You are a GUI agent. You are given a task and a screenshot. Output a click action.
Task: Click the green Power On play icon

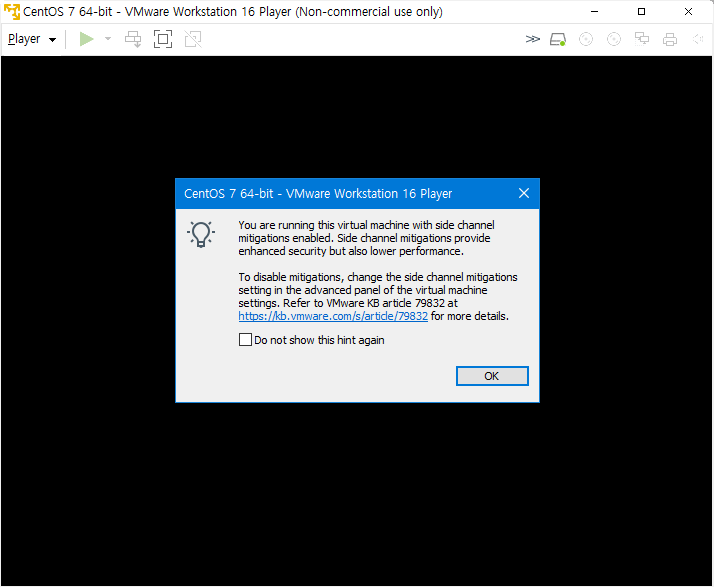click(x=87, y=39)
